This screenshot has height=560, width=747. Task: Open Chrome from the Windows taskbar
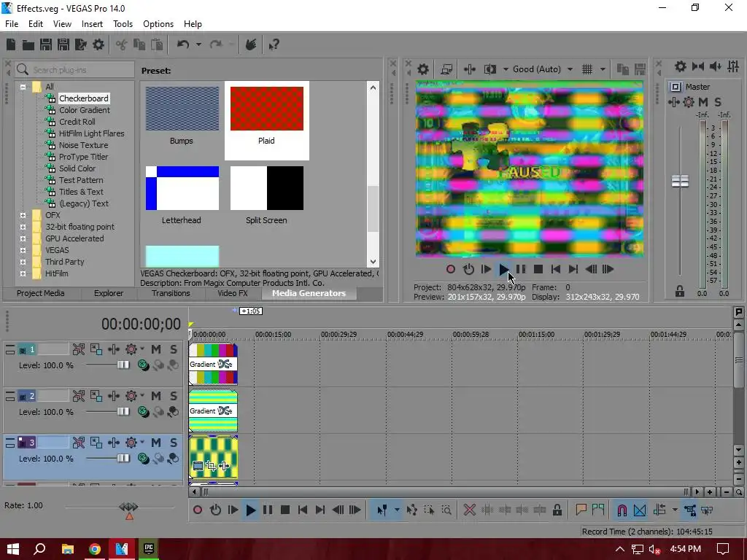coord(94,549)
